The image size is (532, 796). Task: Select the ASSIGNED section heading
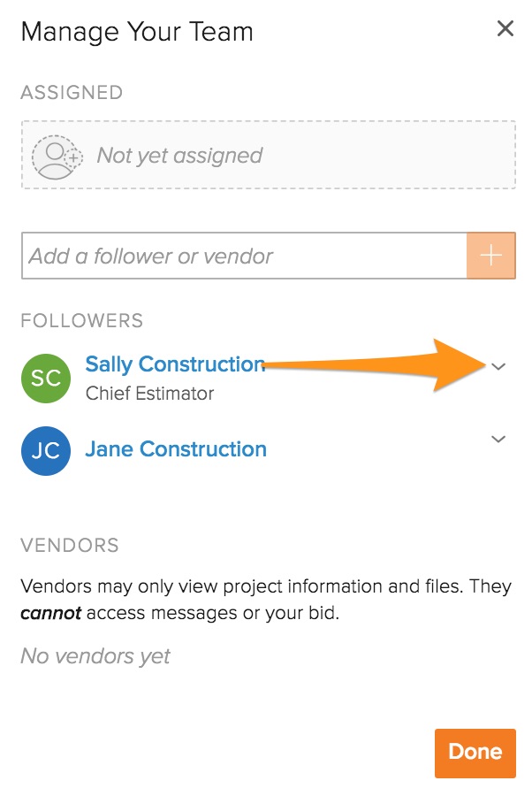coord(72,93)
